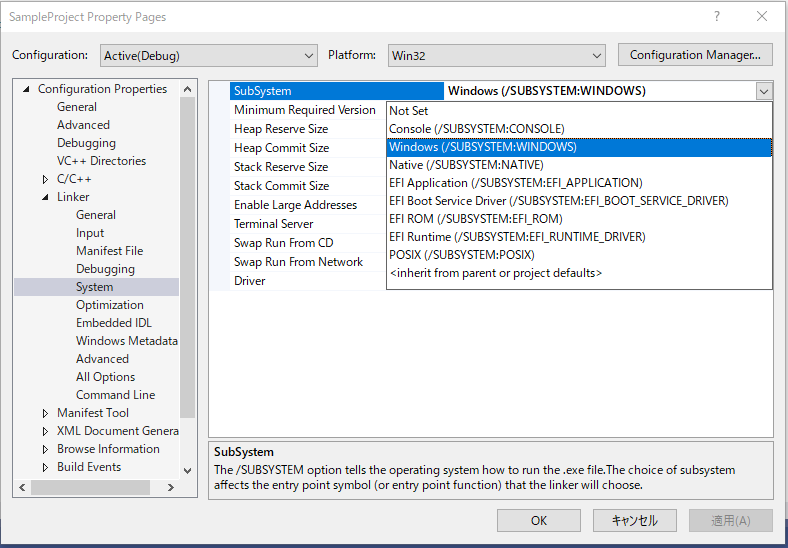
Task: Click the SubSystem dropdown arrow
Action: [x=764, y=91]
